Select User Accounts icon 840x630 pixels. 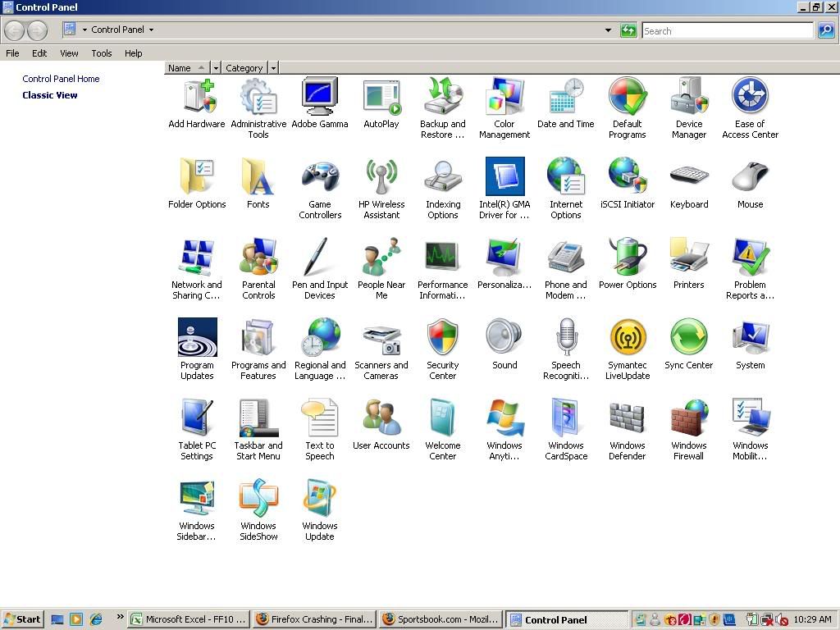point(381,418)
